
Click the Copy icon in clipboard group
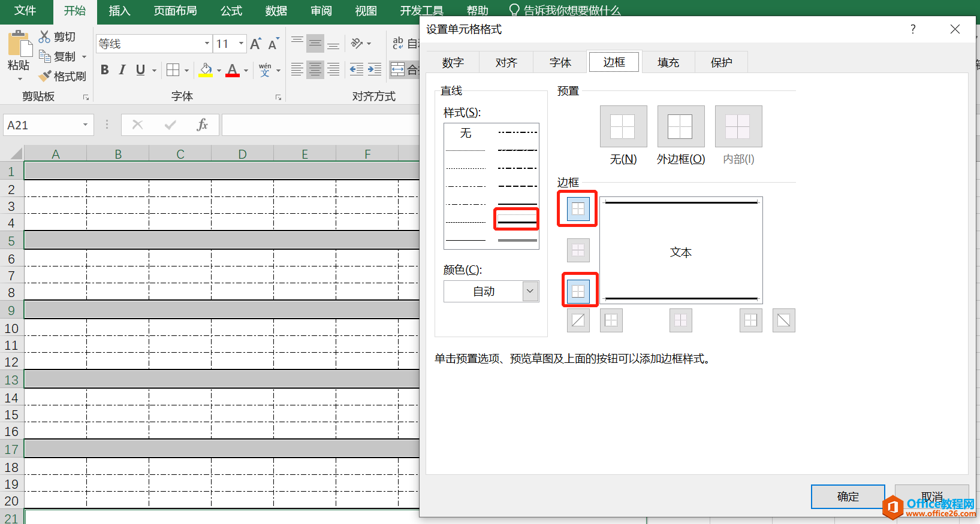44,56
